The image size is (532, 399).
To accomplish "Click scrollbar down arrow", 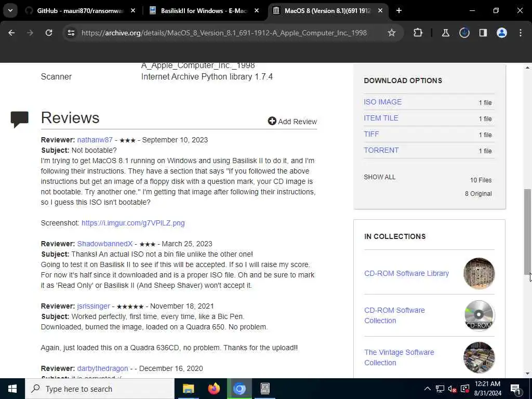I will (x=527, y=374).
